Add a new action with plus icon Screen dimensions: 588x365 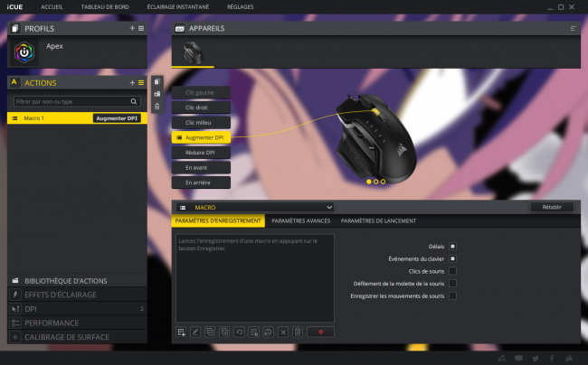(x=132, y=83)
